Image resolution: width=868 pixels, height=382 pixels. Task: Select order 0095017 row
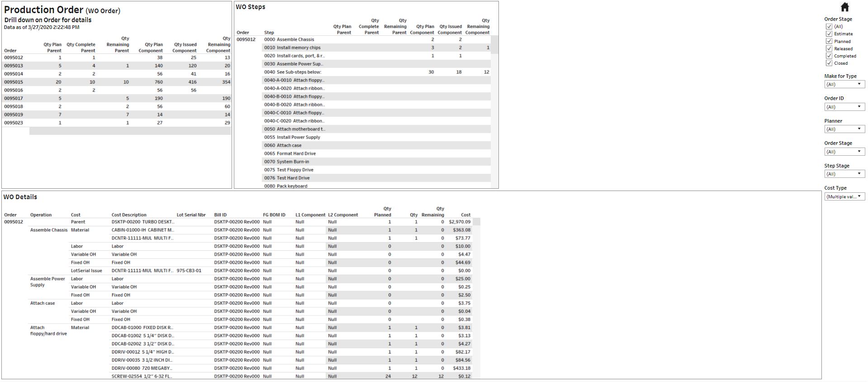[x=14, y=98]
